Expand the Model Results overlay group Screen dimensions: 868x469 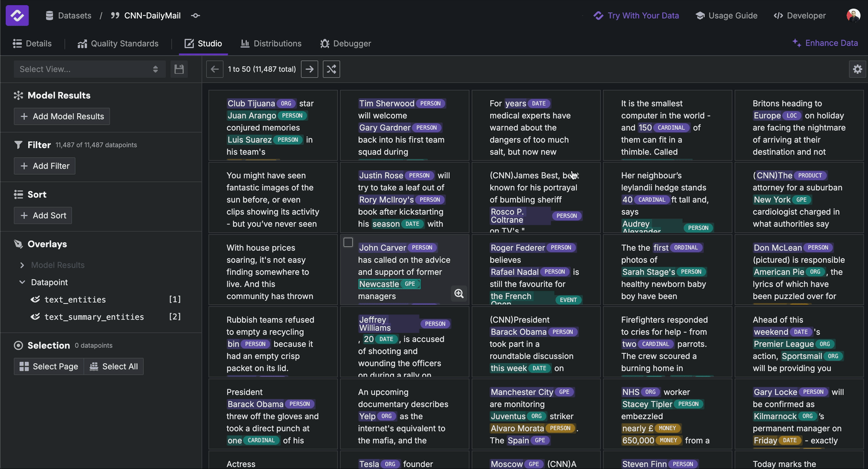tap(22, 265)
